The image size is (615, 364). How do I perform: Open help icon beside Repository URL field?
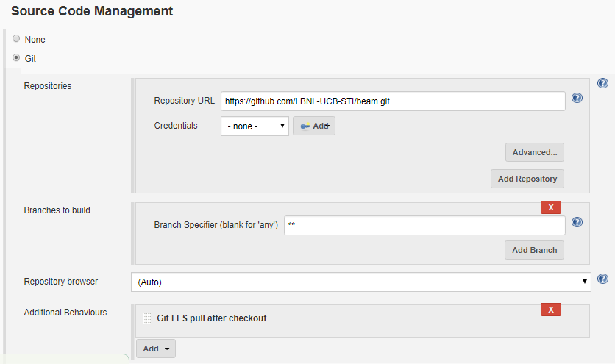(x=577, y=98)
